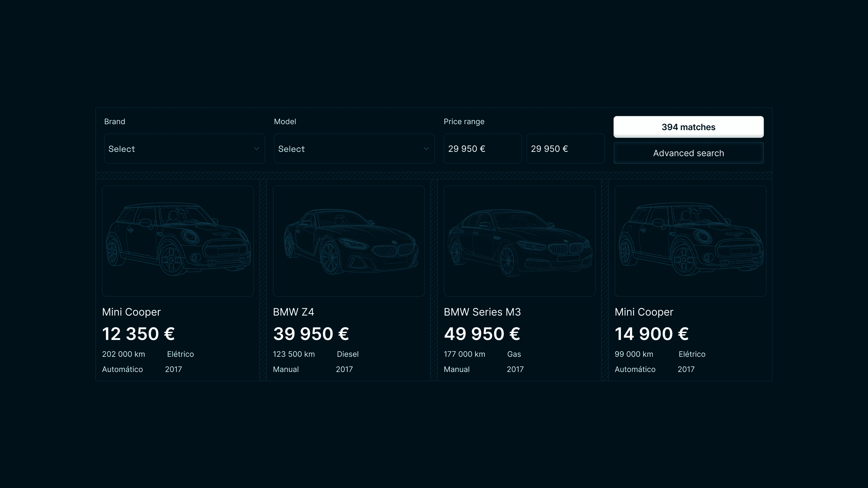Click the 123 500 km mileage
The image size is (868, 488).
pos(294,354)
